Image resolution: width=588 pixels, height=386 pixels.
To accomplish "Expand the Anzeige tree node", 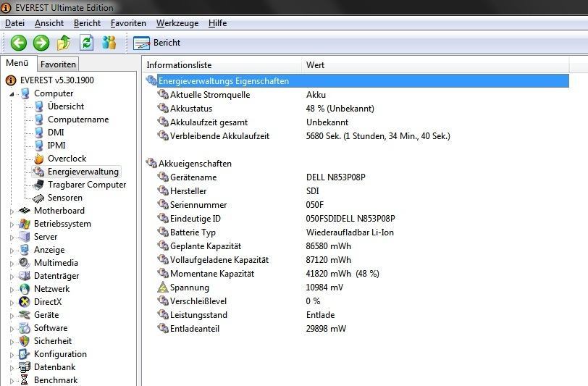I will pos(12,250).
